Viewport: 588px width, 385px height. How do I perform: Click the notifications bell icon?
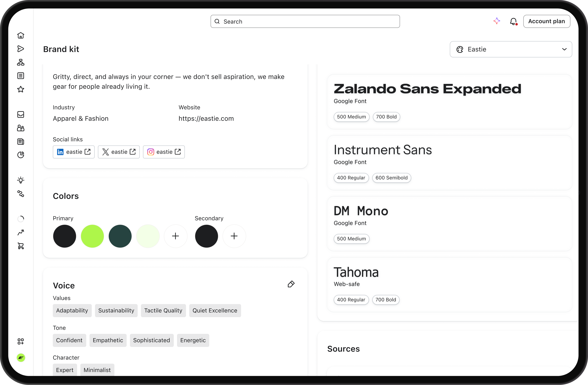pyautogui.click(x=513, y=21)
